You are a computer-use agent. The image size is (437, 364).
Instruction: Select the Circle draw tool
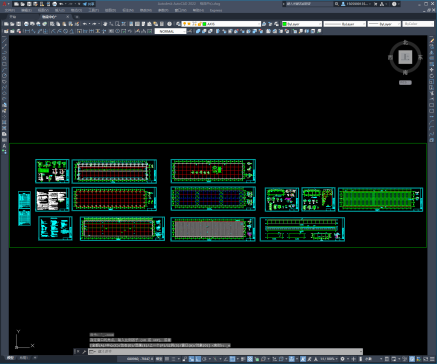4,76
